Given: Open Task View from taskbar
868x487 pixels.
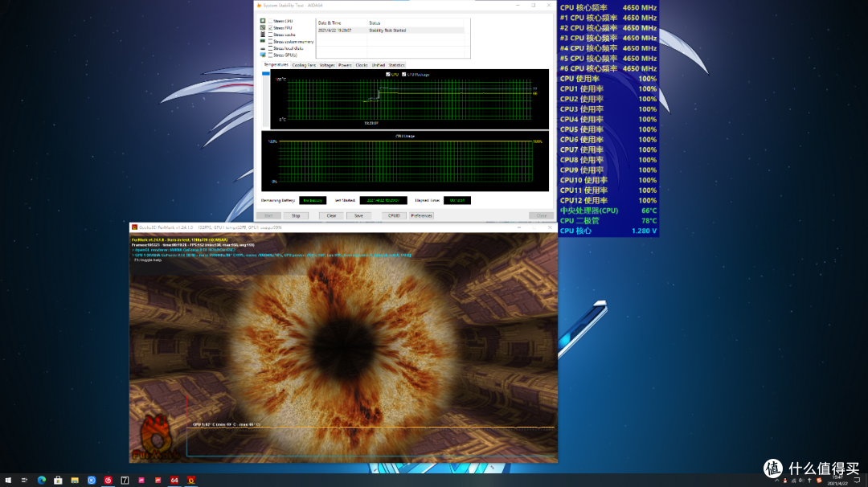Looking at the screenshot, I should 24,481.
